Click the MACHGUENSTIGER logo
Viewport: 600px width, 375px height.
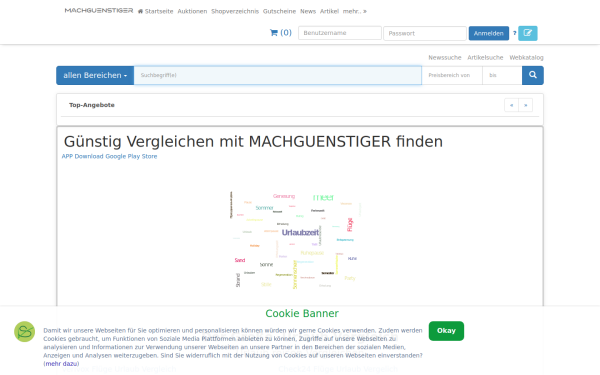pyautogui.click(x=99, y=11)
